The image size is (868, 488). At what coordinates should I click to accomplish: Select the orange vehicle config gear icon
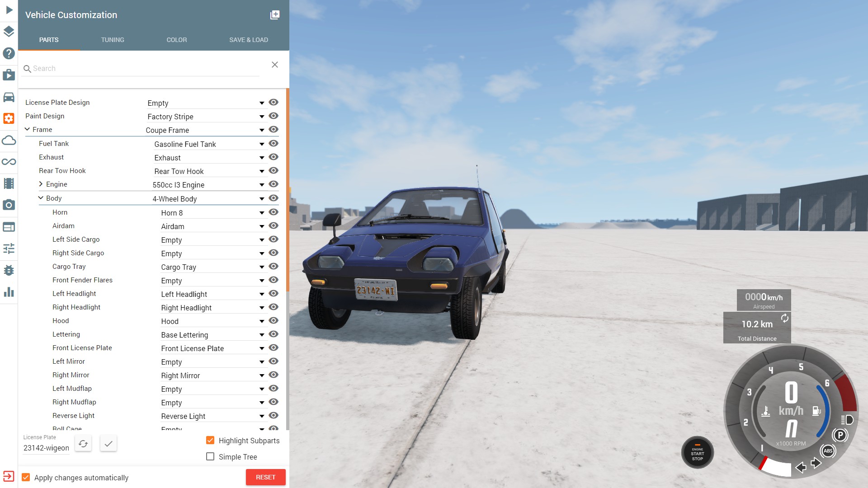point(9,118)
